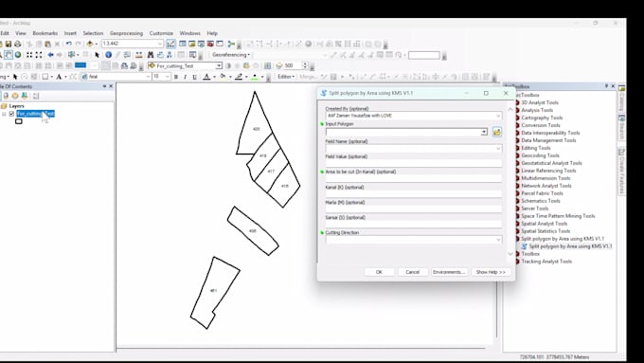Uncheck the For_cutting_Test layer checkbox
Viewport: 644px width, 363px height.
coord(11,114)
